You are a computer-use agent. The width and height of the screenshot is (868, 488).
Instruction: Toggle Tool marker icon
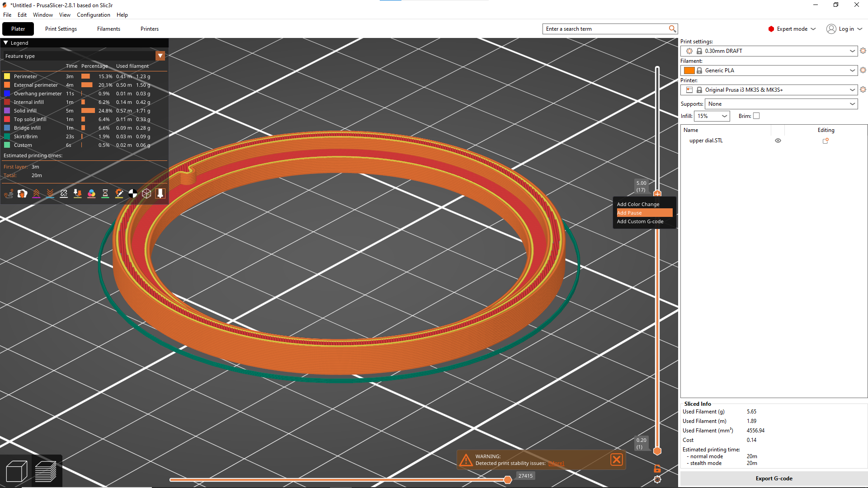[160, 193]
